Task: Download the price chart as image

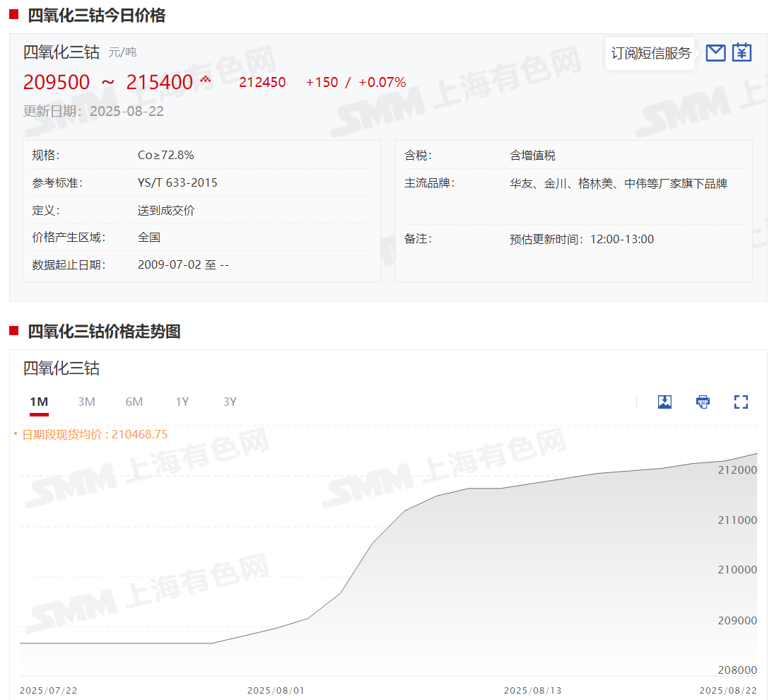Action: tap(664, 402)
